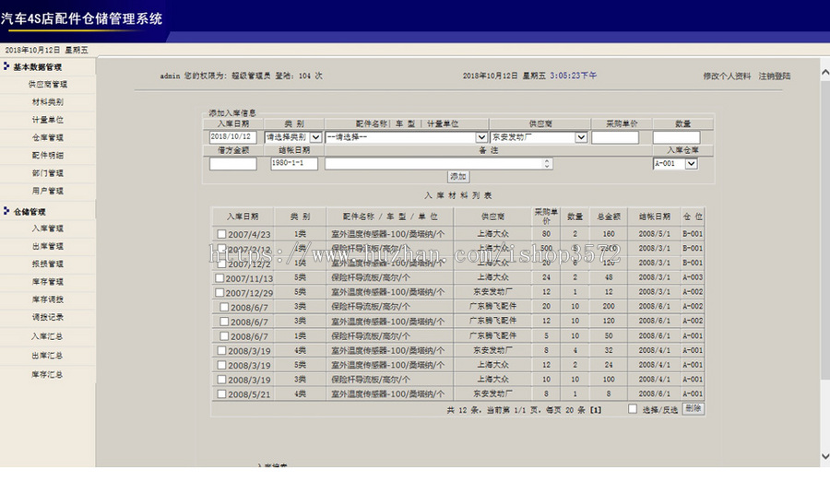830x504 pixels.
Task: Toggle the 选择/反选 checkbox
Action: coord(633,409)
